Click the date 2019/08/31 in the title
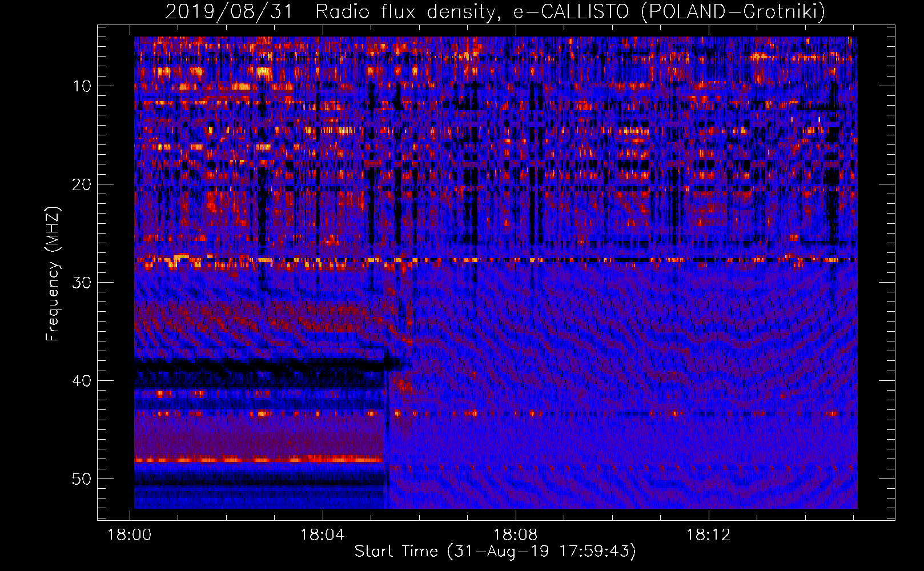924x571 pixels. pyautogui.click(x=229, y=11)
